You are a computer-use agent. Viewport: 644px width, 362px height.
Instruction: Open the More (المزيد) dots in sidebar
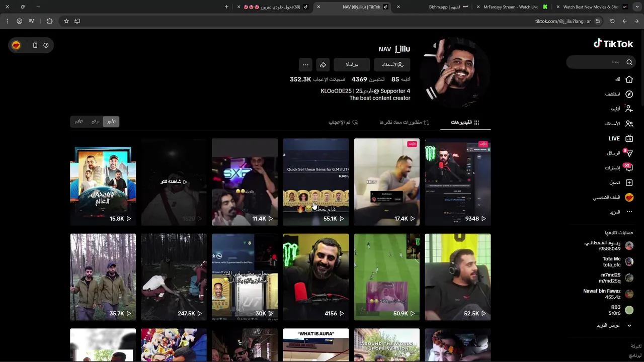[629, 212]
